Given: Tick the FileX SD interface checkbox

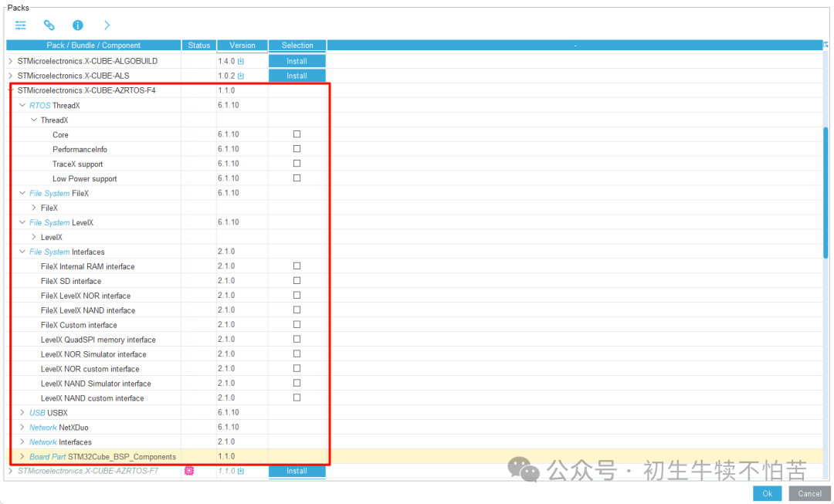Looking at the screenshot, I should (297, 280).
